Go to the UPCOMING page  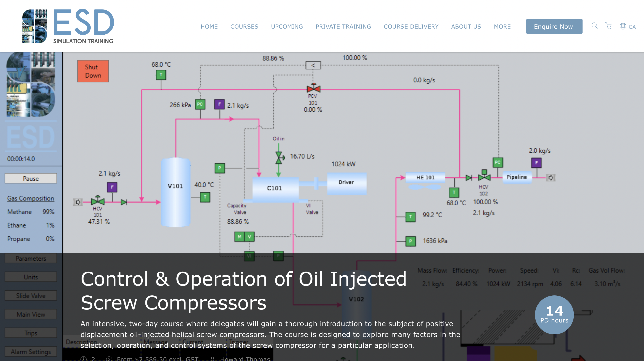click(287, 26)
